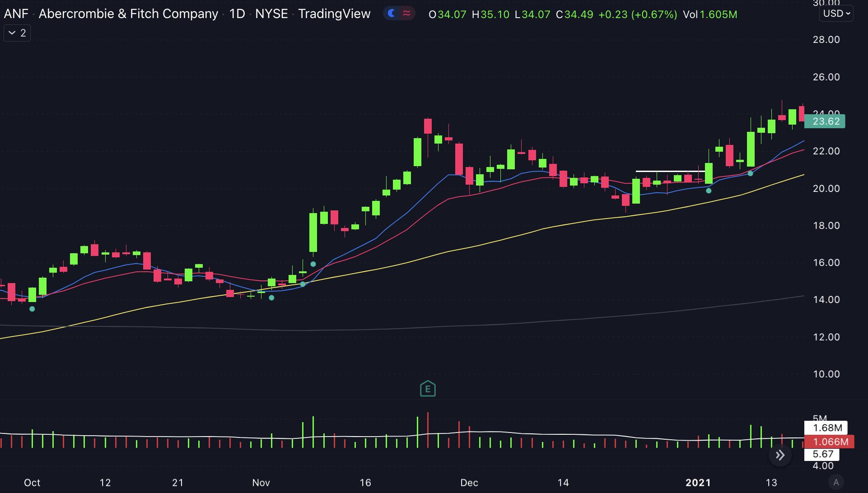The width and height of the screenshot is (868, 493).
Task: Click the 13 date label on time axis
Action: [x=771, y=483]
